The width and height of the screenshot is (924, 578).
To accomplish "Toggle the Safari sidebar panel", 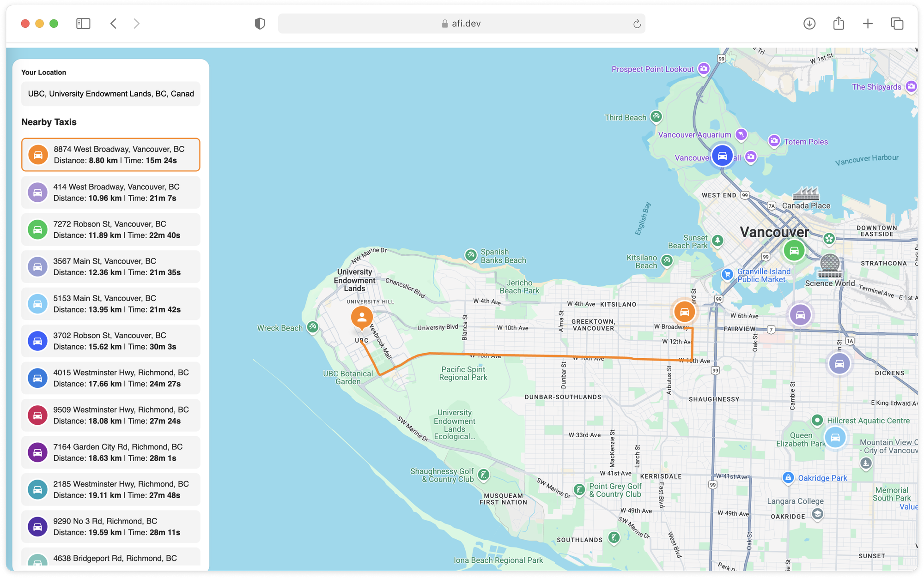I will pyautogui.click(x=83, y=24).
